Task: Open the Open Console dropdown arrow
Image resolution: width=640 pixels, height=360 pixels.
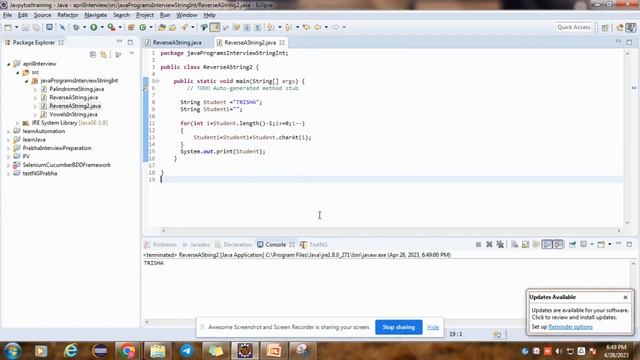Action: click(x=609, y=244)
